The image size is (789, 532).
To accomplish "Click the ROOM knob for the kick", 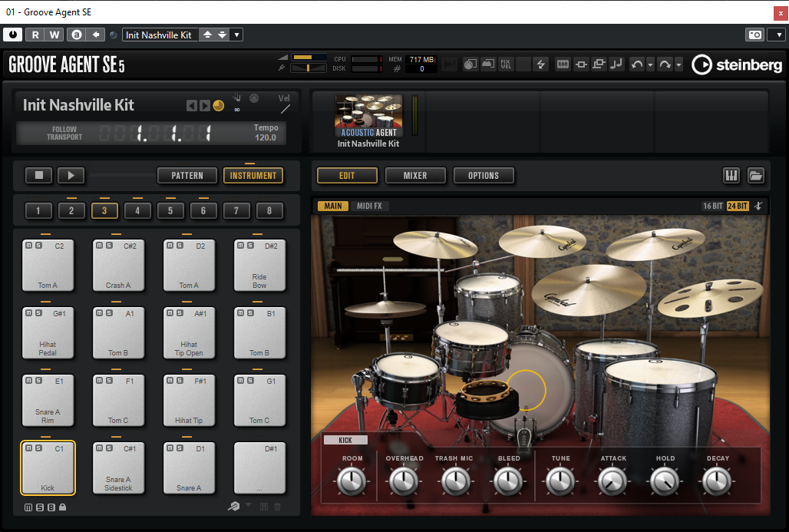I will 352,481.
